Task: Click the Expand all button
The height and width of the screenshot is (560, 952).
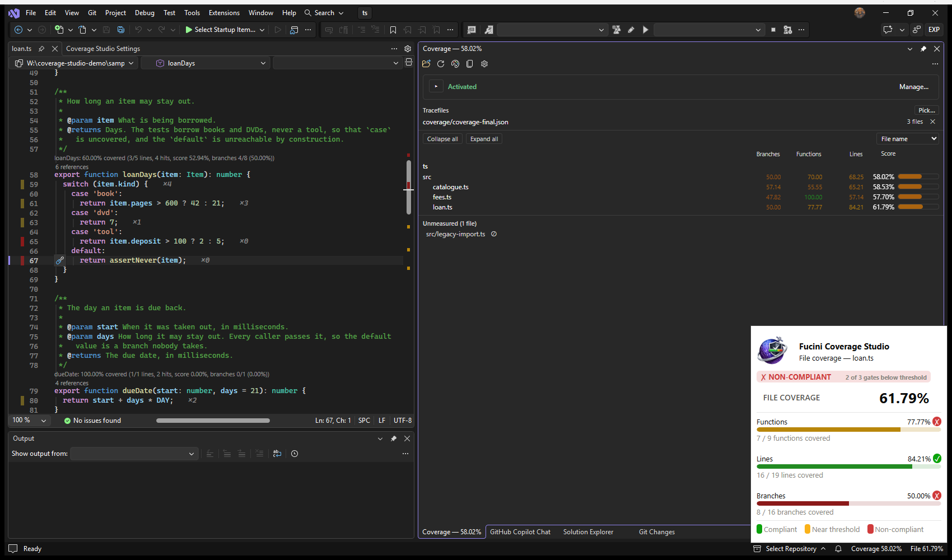Action: 484,139
